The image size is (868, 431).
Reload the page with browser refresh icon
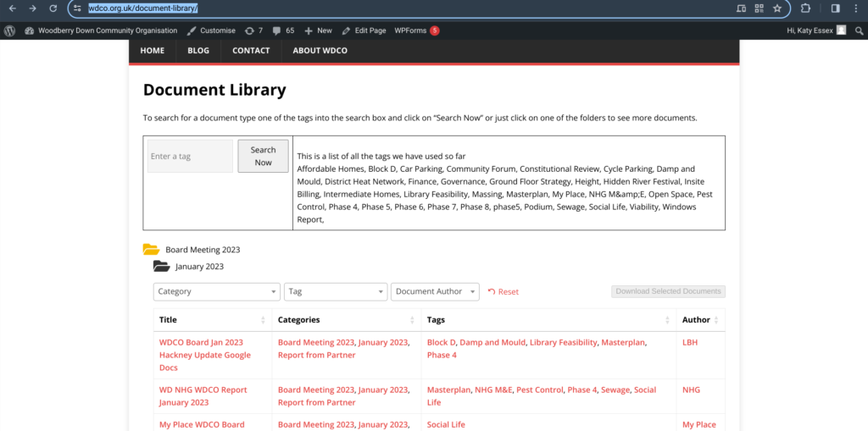[x=54, y=8]
